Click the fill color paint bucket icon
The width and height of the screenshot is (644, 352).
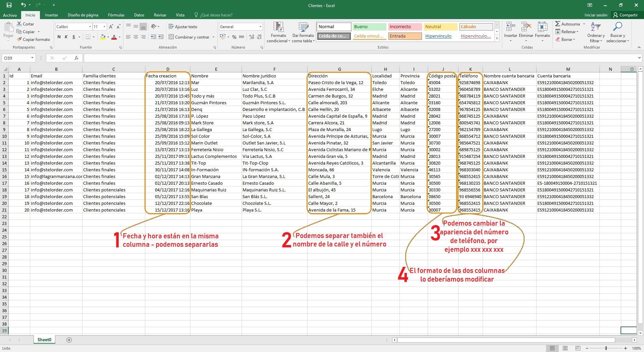coord(103,37)
